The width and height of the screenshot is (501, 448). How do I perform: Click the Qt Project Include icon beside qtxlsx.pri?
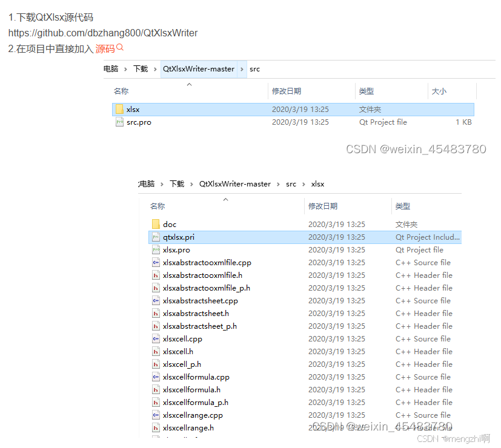pos(155,237)
